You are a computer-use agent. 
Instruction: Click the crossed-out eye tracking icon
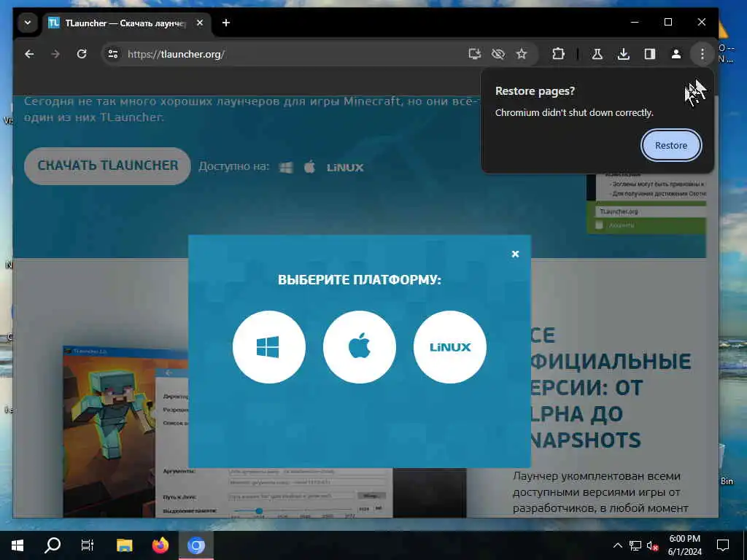point(498,54)
